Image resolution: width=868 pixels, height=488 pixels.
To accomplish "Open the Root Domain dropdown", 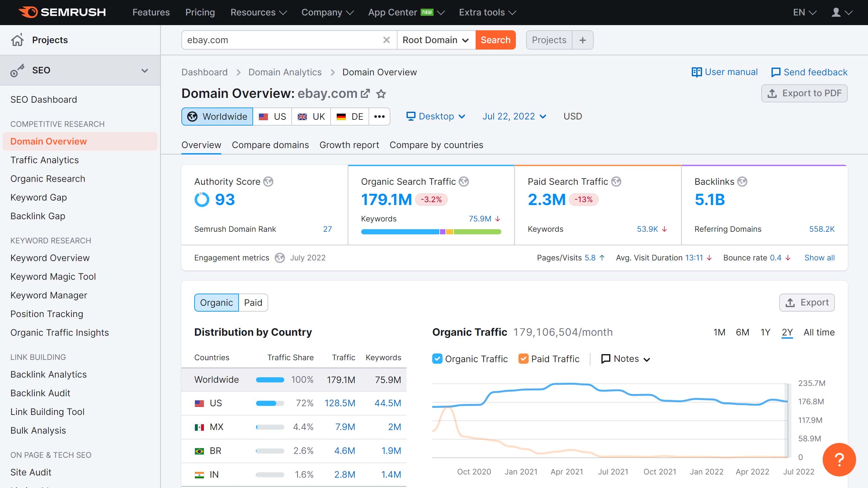I will (x=436, y=40).
